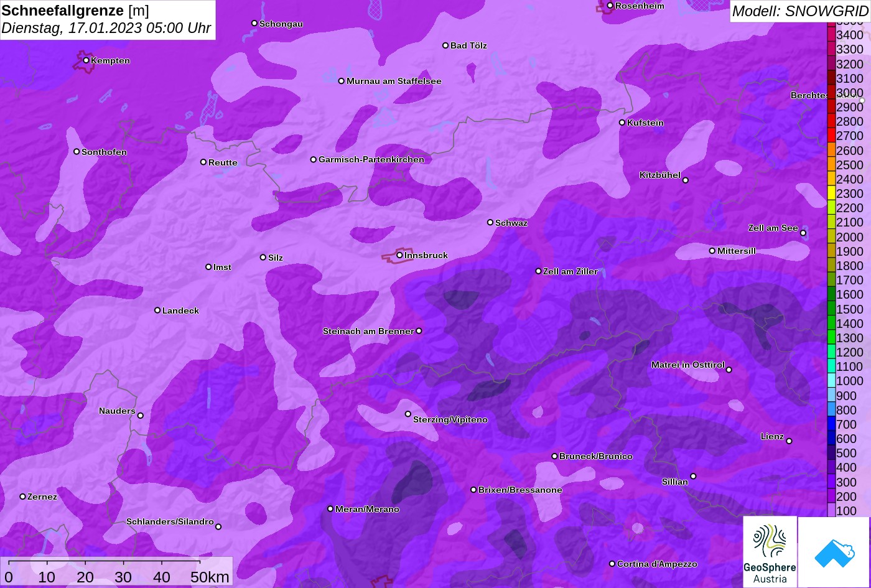The height and width of the screenshot is (588, 871).
Task: Click the 2300 m yellow legend swatch
Action: click(831, 194)
